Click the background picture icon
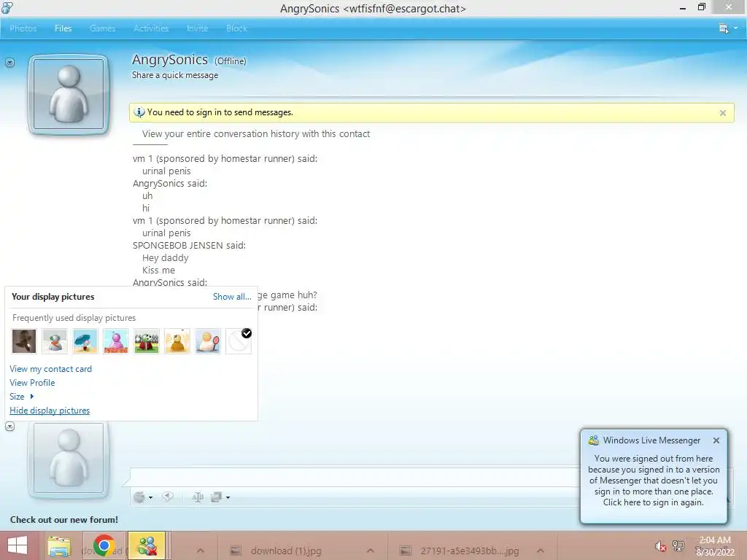 point(216,497)
